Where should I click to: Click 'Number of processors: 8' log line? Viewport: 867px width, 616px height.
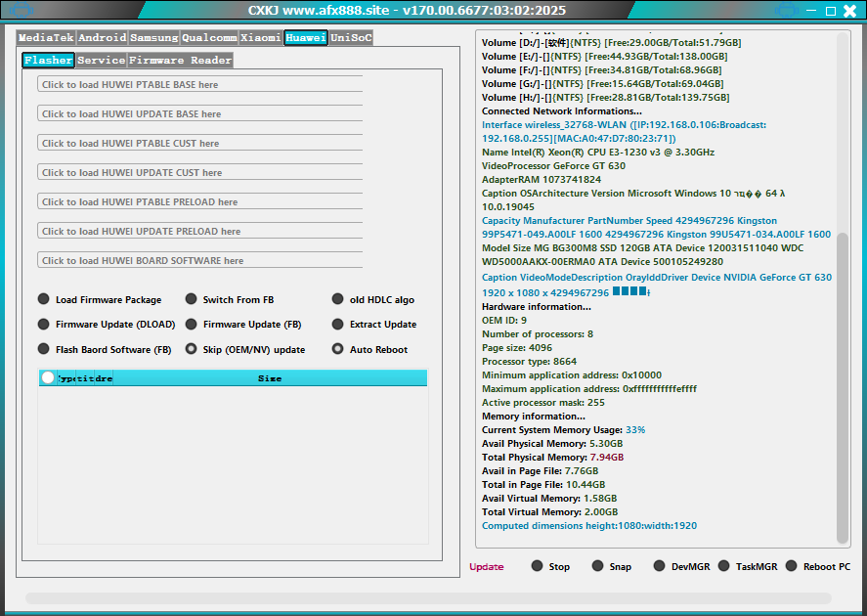538,334
